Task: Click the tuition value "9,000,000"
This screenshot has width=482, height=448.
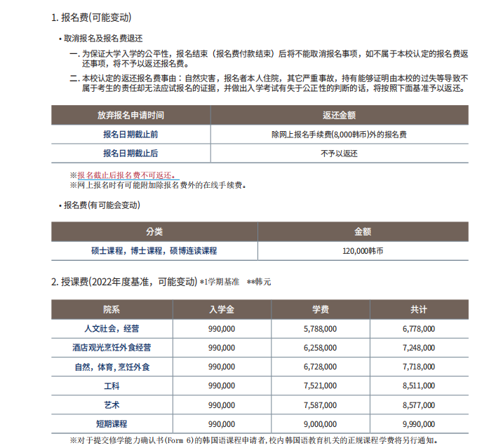Action: click(x=321, y=424)
